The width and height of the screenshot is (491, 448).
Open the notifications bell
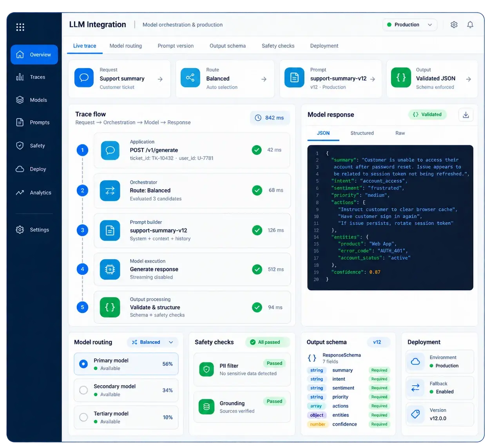(x=470, y=25)
